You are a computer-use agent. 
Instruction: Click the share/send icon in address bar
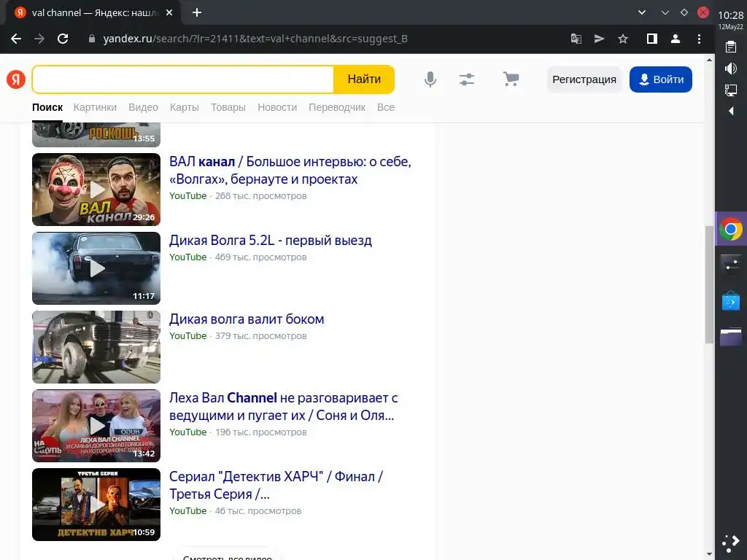pos(600,39)
